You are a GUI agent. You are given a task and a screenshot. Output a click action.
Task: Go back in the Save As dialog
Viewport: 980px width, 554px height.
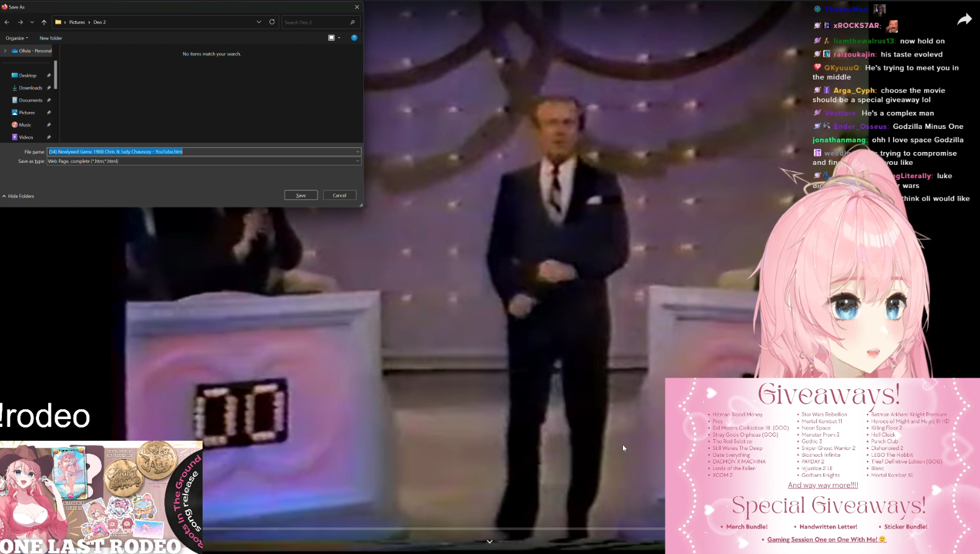7,22
